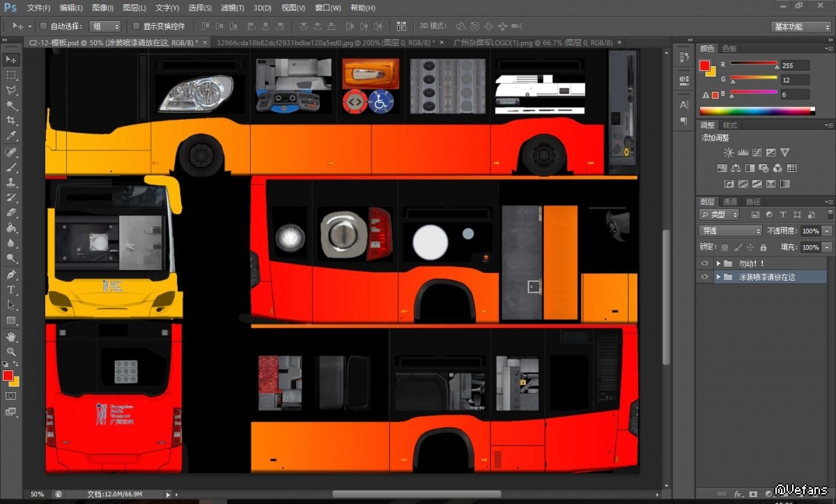This screenshot has width=836, height=504.
Task: Switch to the 通道 tab
Action: tap(730, 202)
